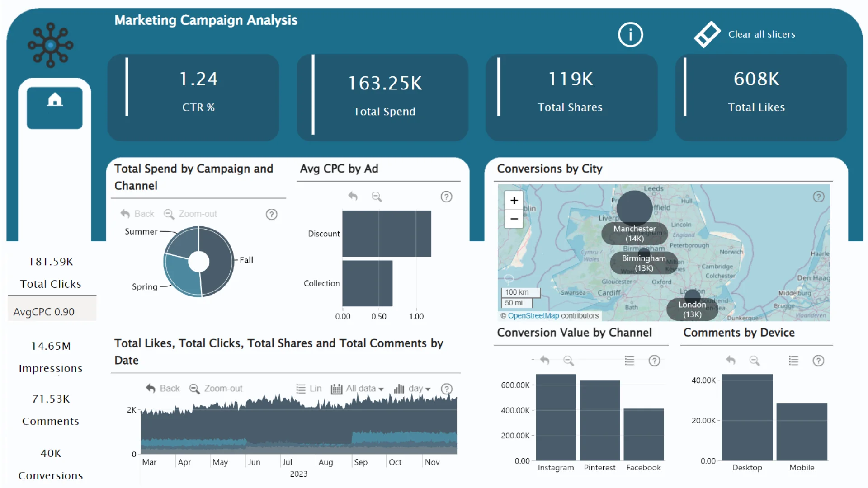Click the eraser Clear all slicers icon
Screen dimensions: 868x488
pyautogui.click(x=707, y=34)
